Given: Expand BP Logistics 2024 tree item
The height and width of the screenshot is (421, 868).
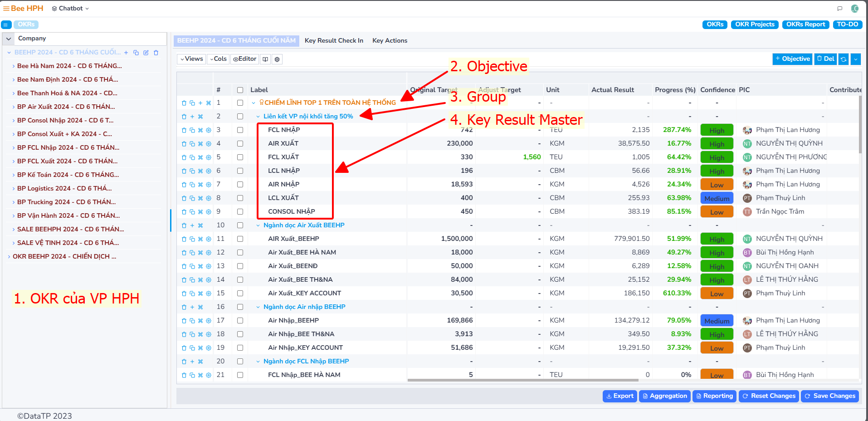Looking at the screenshot, I should (x=13, y=189).
